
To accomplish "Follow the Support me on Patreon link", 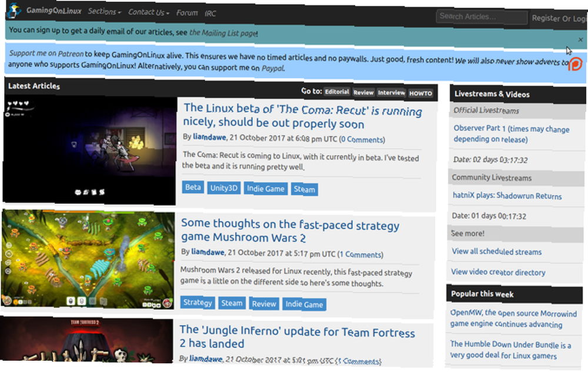I will [46, 53].
